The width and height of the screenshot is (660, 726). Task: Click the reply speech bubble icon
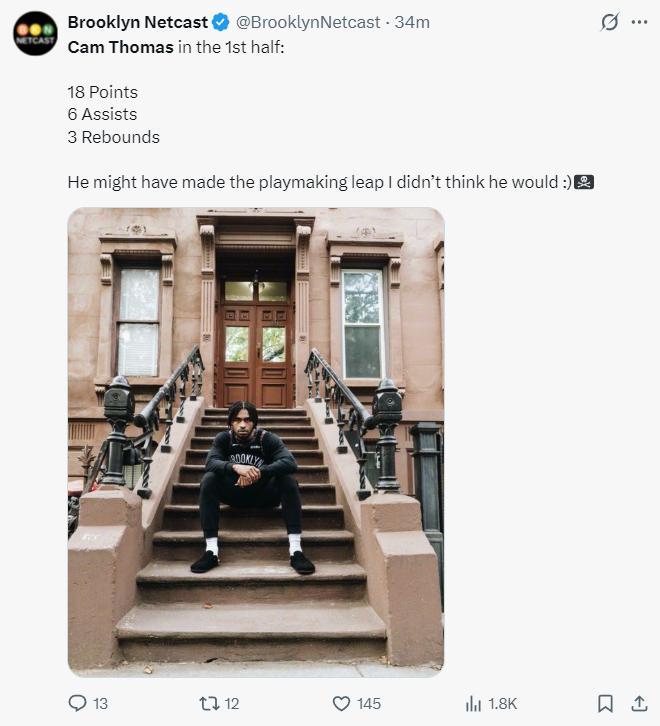77,704
